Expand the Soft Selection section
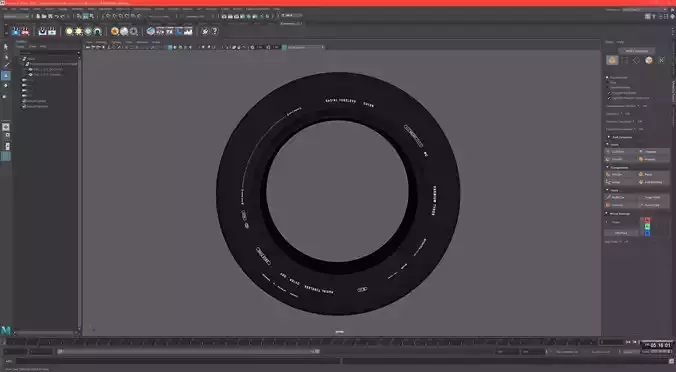676x372 pixels. (609, 137)
